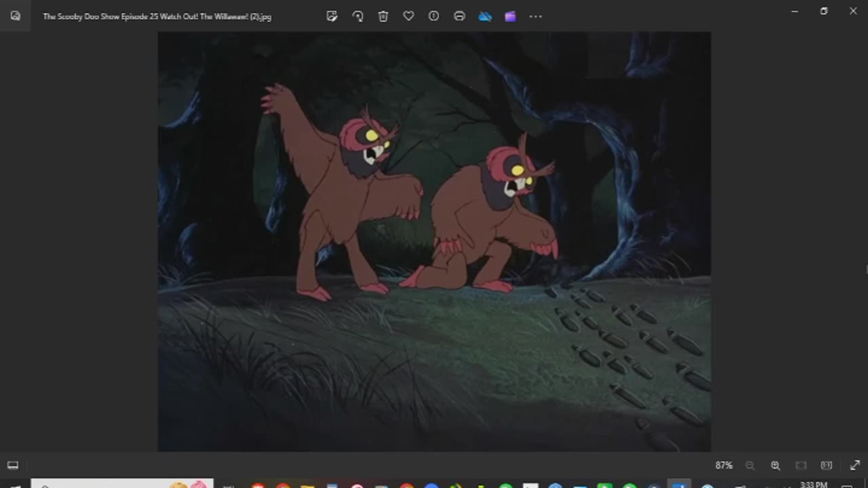Click the 87% zoom level value

pos(724,466)
